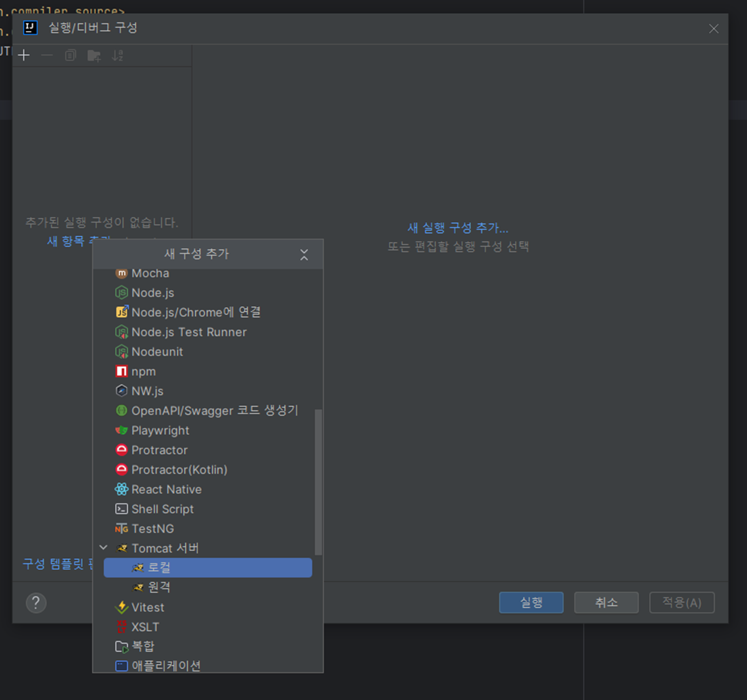The image size is (747, 700).
Task: Close the 실행/디버그 구성 dialog
Action: click(714, 29)
